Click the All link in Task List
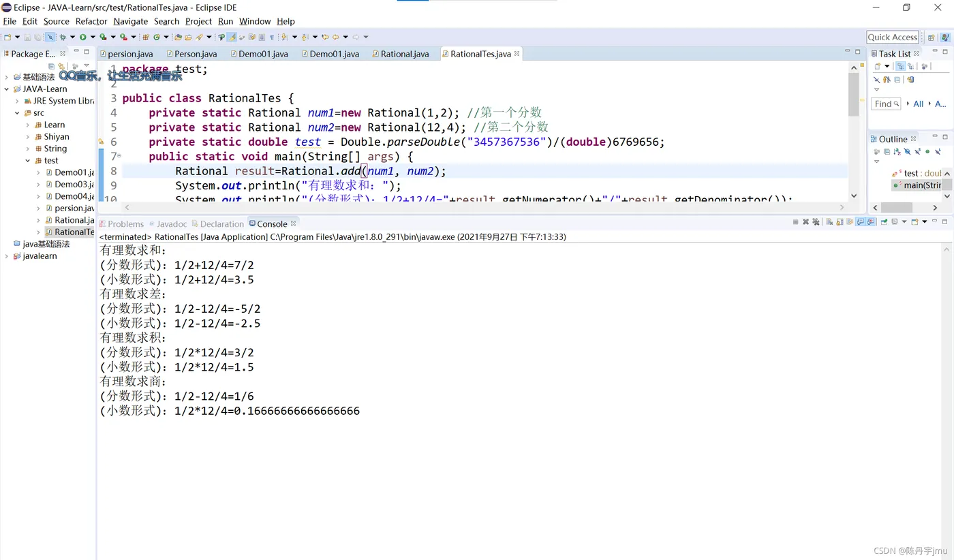Screen dimensions: 954x560 tap(919, 104)
